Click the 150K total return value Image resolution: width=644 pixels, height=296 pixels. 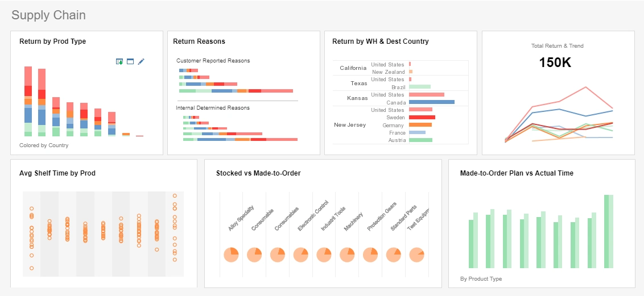pos(555,63)
